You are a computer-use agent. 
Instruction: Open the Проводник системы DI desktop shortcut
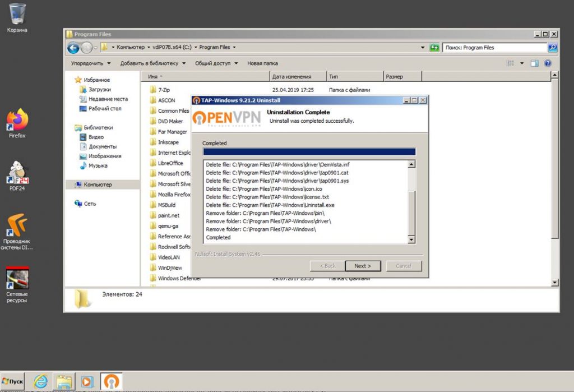[x=17, y=232]
